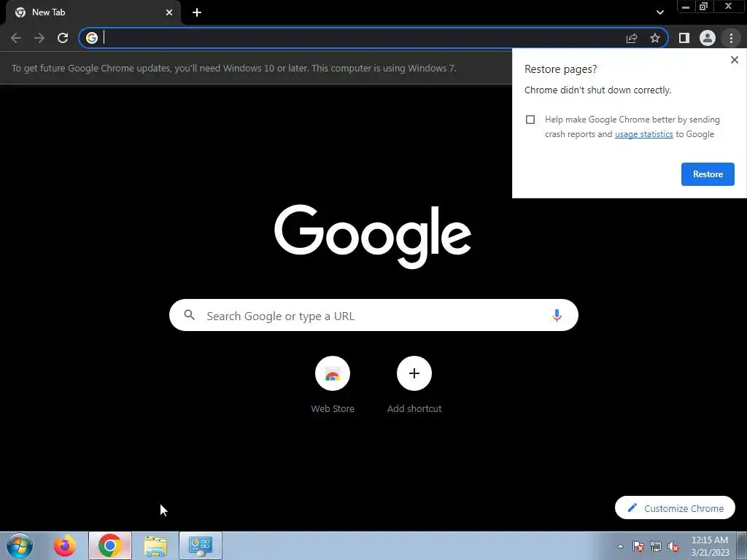Show hidden tray icons arrow

(620, 546)
